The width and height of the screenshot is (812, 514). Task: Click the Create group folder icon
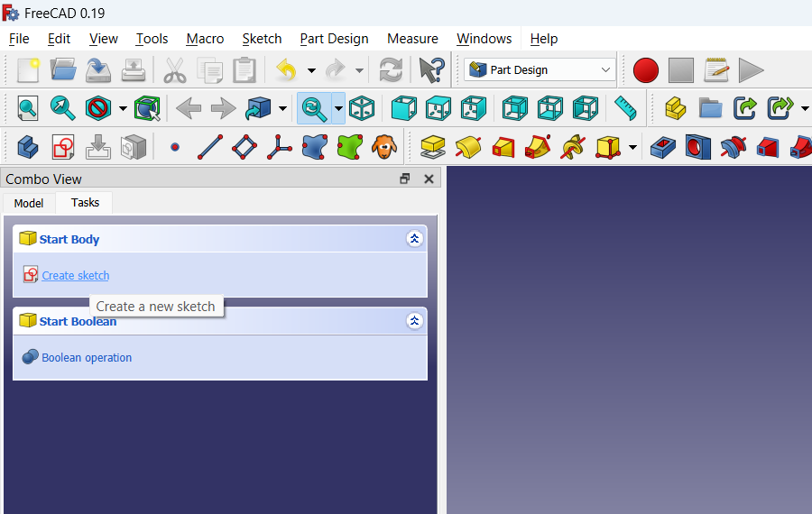click(x=711, y=109)
